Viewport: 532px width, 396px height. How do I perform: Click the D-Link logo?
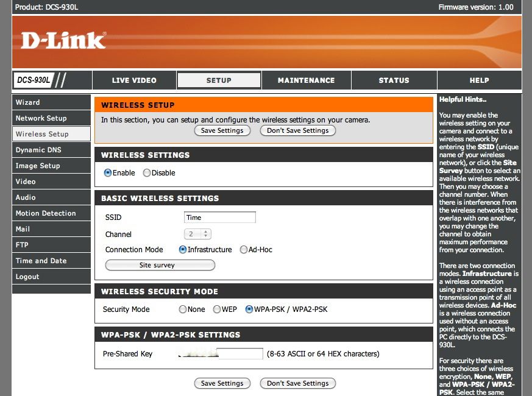coord(63,41)
